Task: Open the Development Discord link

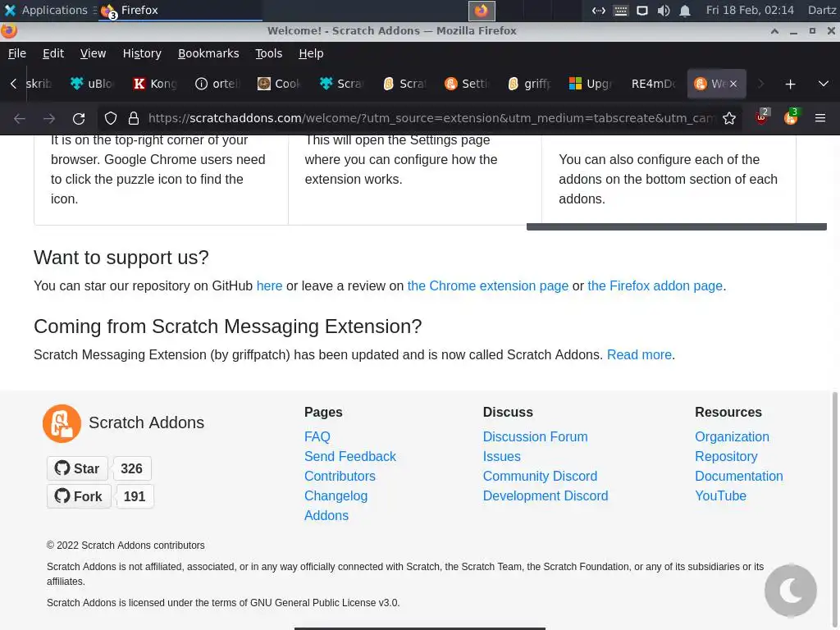Action: 546,496
